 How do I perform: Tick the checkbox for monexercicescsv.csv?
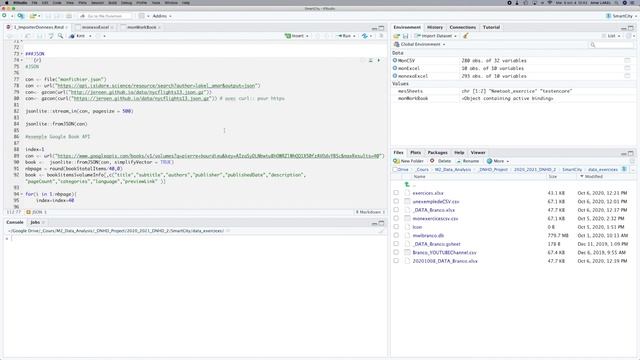(x=396, y=218)
